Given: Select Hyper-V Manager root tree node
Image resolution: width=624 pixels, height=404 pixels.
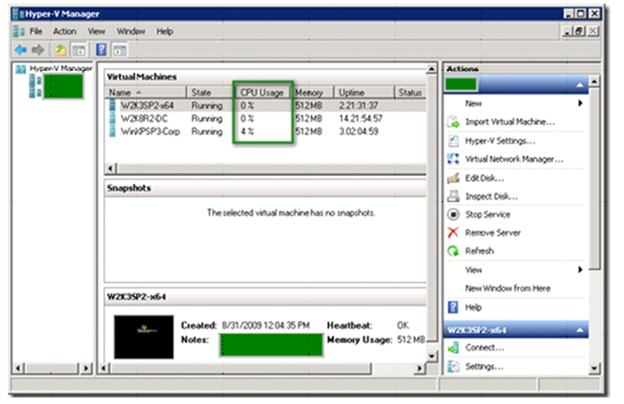Looking at the screenshot, I should click(x=59, y=68).
